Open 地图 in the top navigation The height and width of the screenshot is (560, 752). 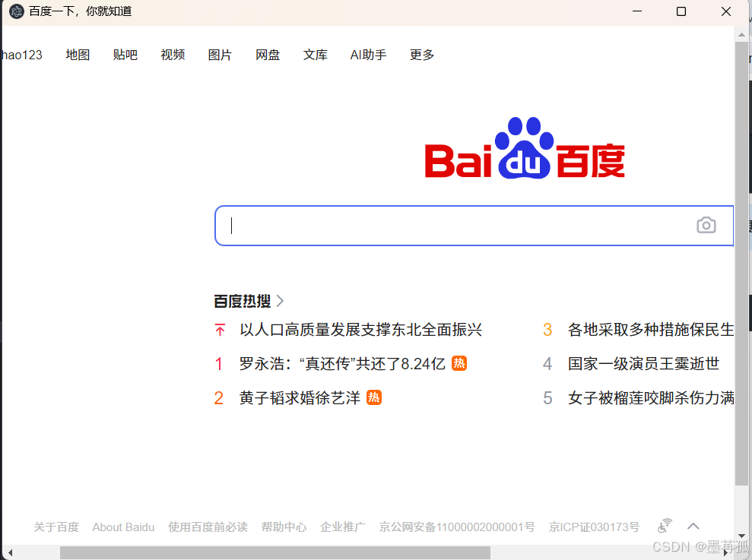(x=78, y=55)
